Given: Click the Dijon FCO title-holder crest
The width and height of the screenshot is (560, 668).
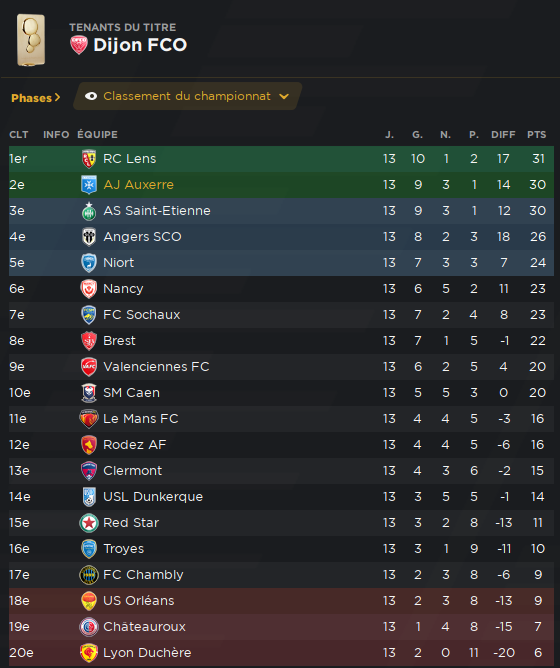Looking at the screenshot, I should (79, 45).
